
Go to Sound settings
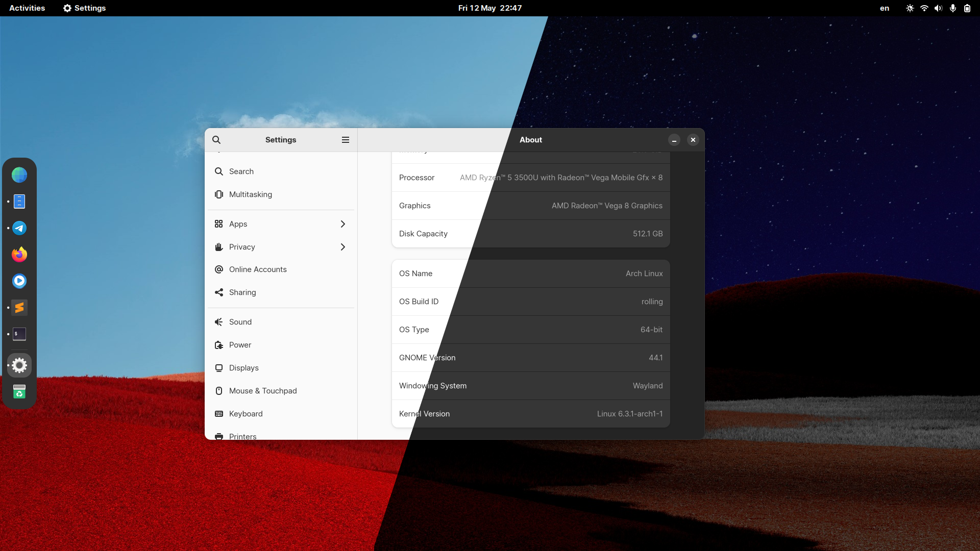[x=240, y=322]
